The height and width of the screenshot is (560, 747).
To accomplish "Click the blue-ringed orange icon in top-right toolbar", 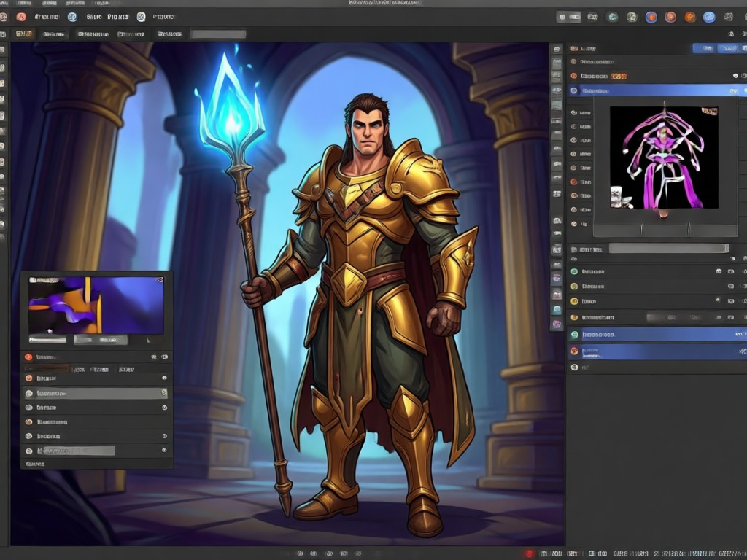I will 651,17.
